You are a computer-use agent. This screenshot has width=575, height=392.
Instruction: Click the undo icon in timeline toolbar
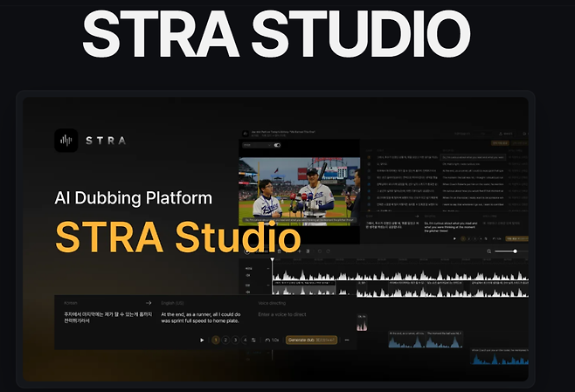[x=320, y=251]
